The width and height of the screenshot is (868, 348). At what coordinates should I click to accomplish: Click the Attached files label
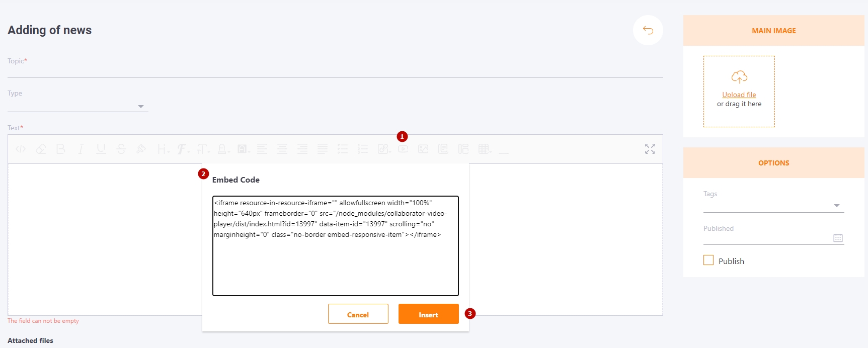point(30,340)
